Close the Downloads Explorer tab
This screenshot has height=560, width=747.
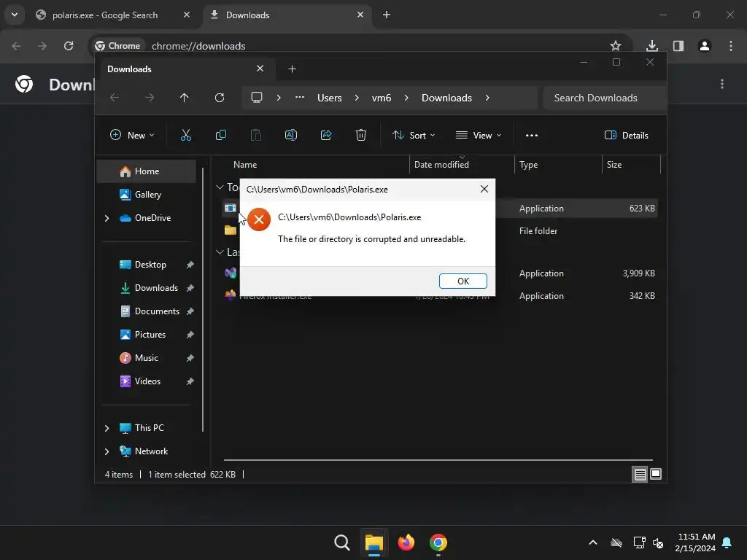[260, 69]
